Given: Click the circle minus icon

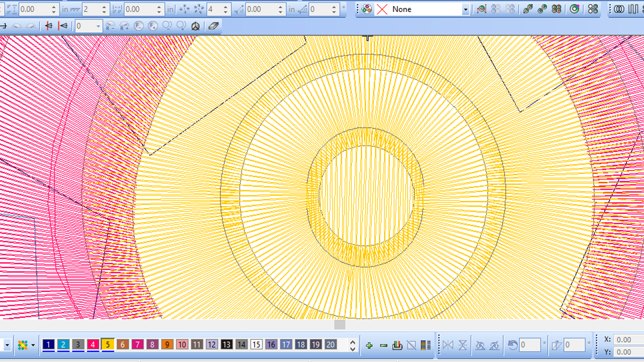Looking at the screenshot, I should tap(167, 26).
